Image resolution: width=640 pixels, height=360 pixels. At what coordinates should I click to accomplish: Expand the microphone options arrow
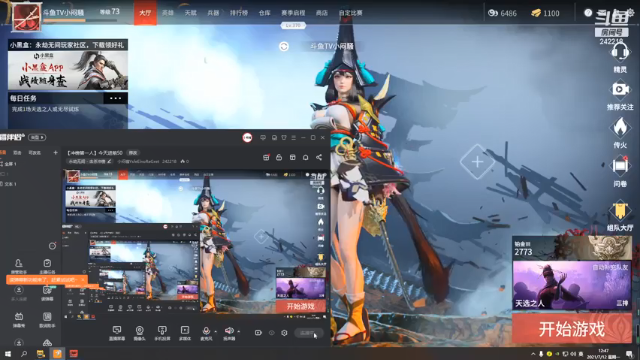click(216, 331)
